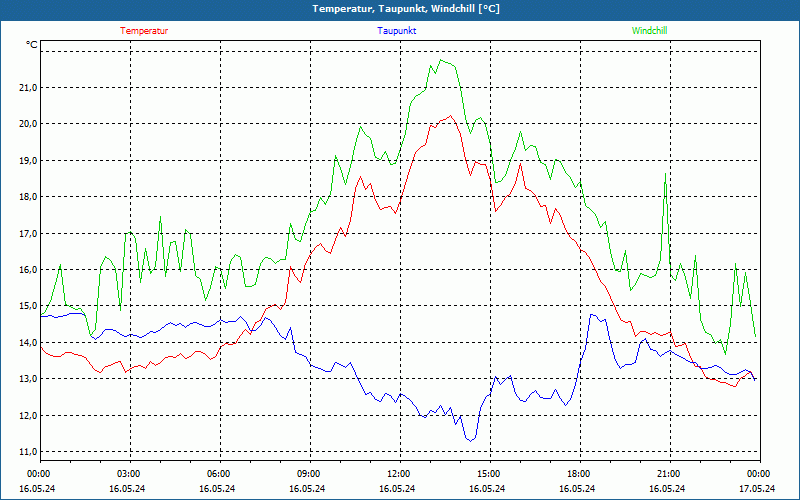Click the 00:00 label above date 17.05.24
800x500 pixels.
coord(759,474)
